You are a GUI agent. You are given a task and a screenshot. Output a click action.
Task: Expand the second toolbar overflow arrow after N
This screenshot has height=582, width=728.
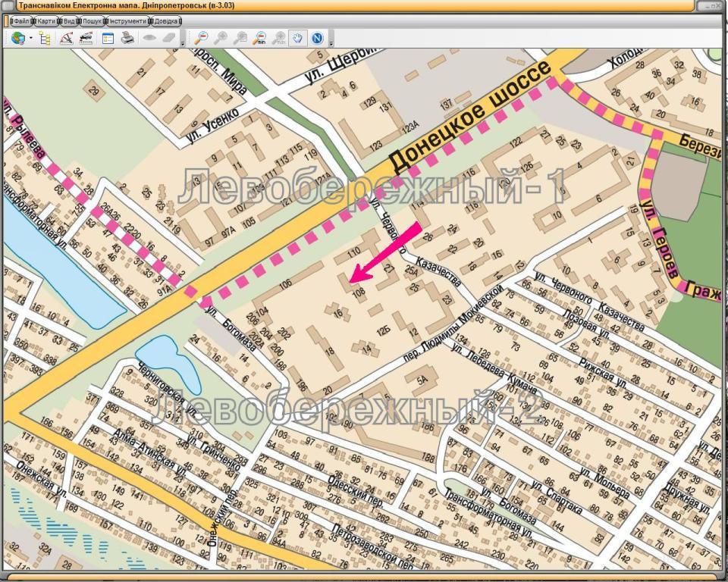[331, 44]
